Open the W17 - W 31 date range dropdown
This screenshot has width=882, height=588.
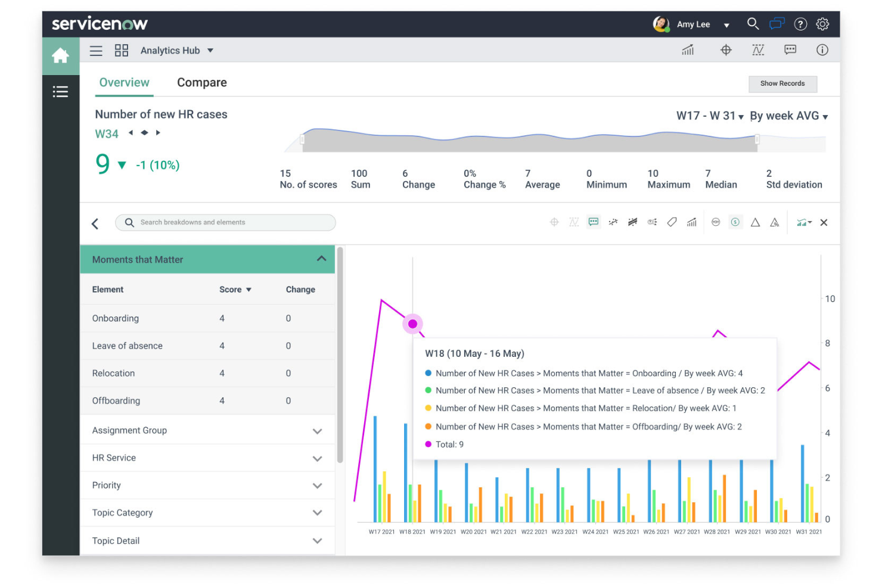click(710, 116)
